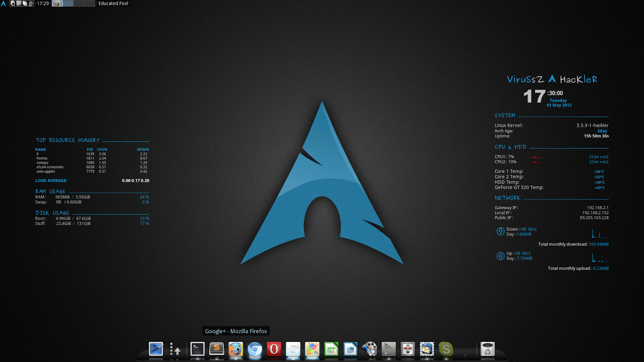
Task: Open the Arch Linux main menu
Action: 3,3
